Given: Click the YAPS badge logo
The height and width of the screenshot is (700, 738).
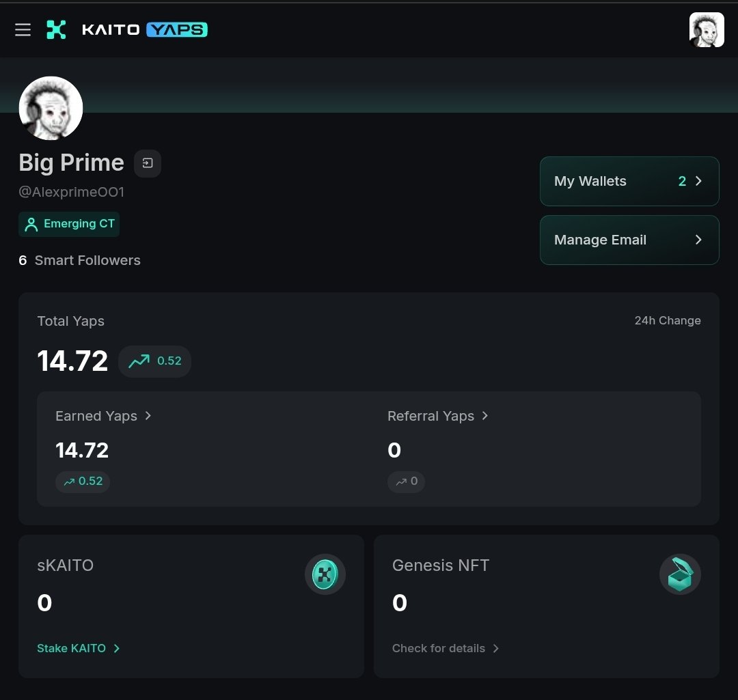Looking at the screenshot, I should point(177,29).
